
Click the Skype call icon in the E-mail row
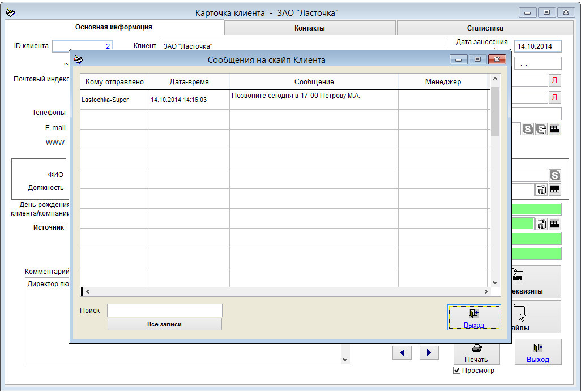[x=528, y=129]
